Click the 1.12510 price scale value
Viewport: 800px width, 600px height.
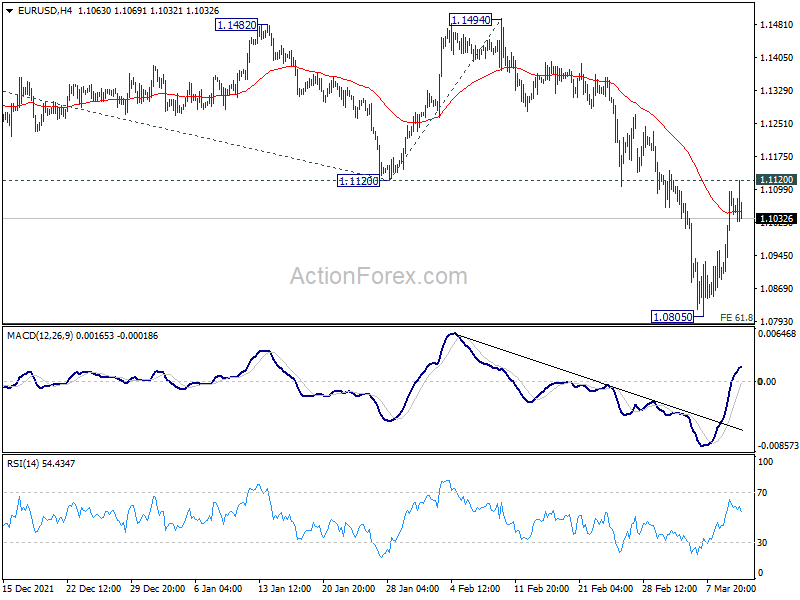[777, 123]
